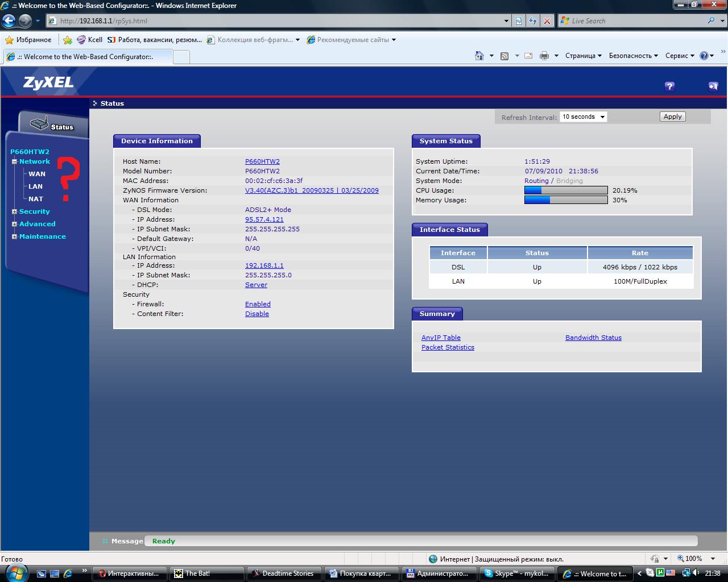Expand the Advanced tree node
The image size is (728, 582).
pyautogui.click(x=14, y=224)
